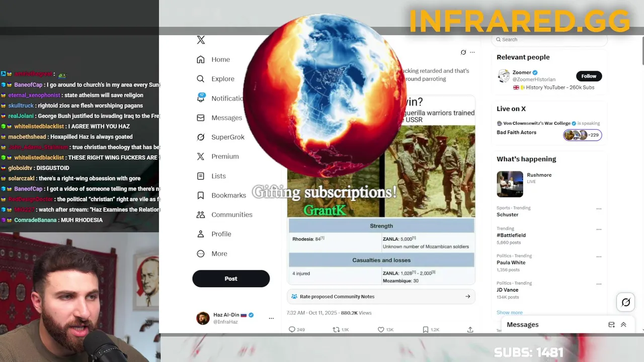644x362 pixels.
Task: Open the Rushmore live thumbnail
Action: coord(510,184)
